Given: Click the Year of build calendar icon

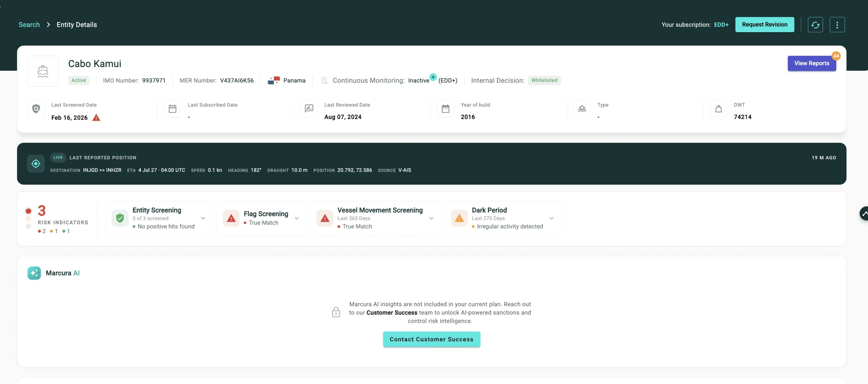Looking at the screenshot, I should (x=446, y=108).
